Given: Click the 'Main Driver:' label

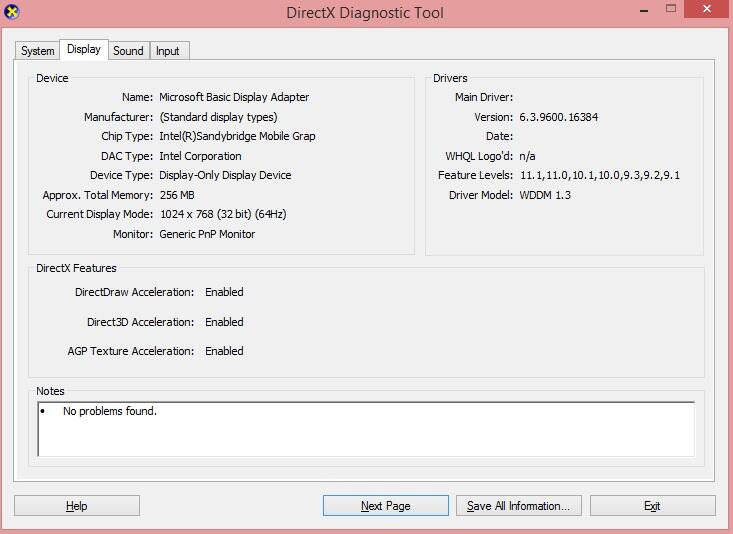Looking at the screenshot, I should tap(484, 97).
